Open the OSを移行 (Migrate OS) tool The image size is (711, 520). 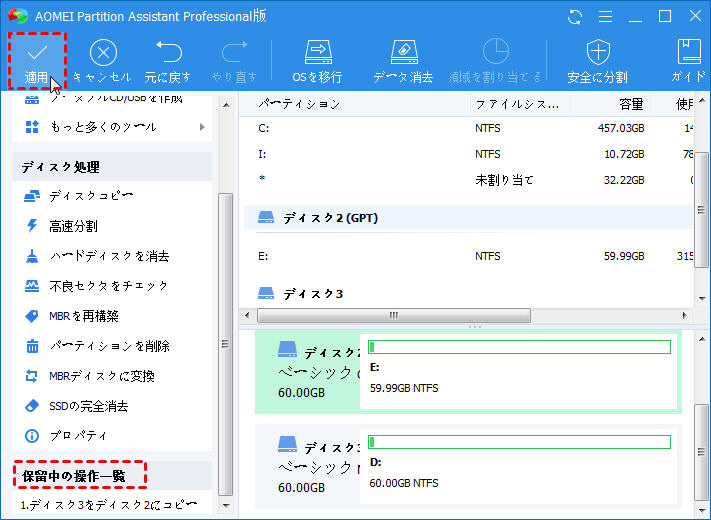[x=317, y=62]
